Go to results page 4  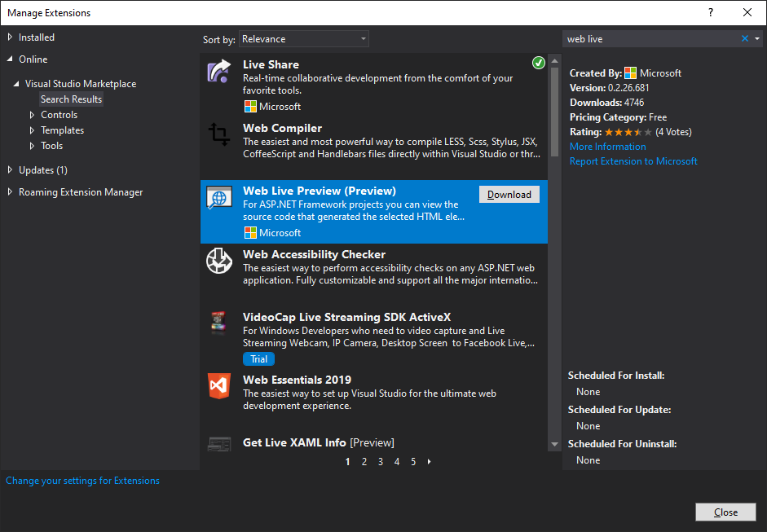(x=397, y=462)
